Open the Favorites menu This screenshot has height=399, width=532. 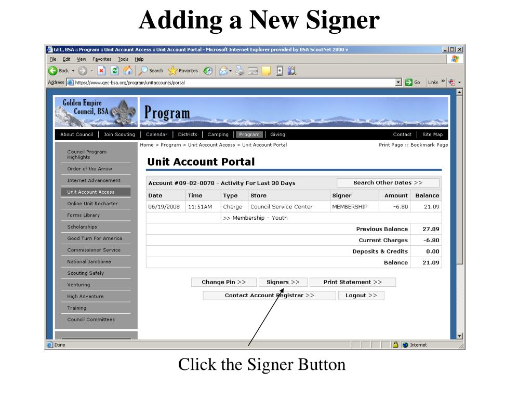(x=102, y=59)
